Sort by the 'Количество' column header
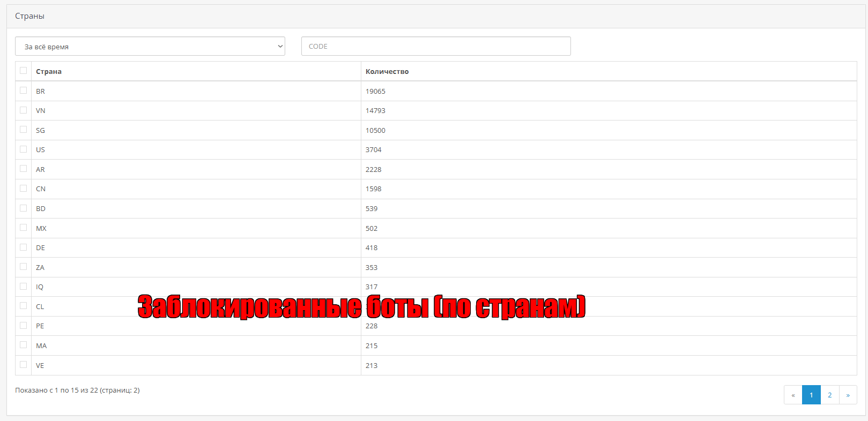The height and width of the screenshot is (421, 868). click(387, 72)
